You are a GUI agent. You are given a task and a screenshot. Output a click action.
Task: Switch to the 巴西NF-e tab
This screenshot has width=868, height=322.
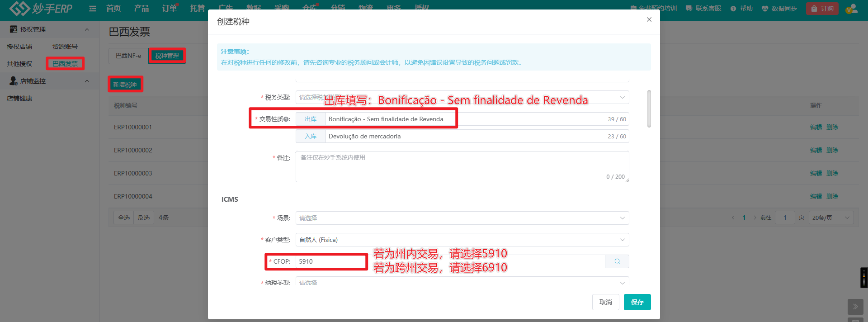coord(128,56)
